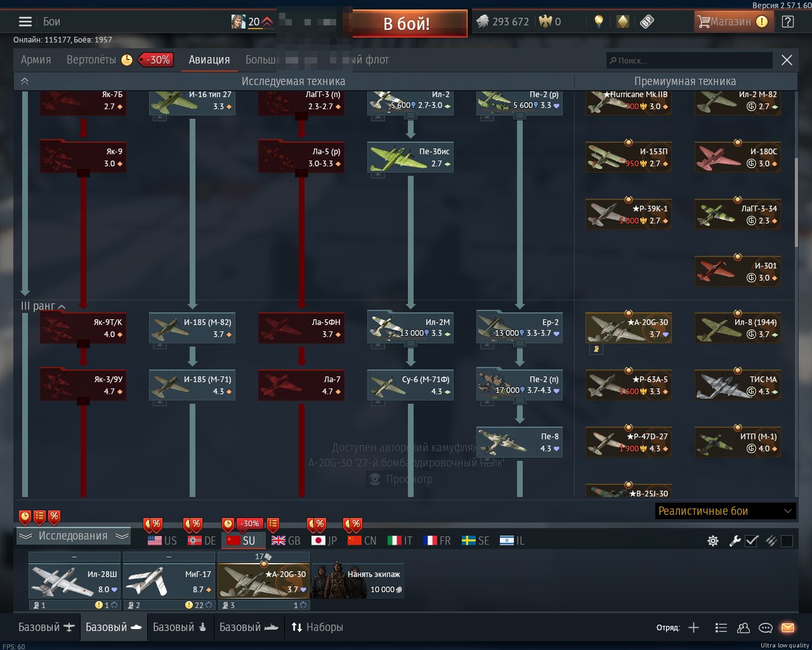Toggle the checkbox next to wrench icon

pos(752,541)
